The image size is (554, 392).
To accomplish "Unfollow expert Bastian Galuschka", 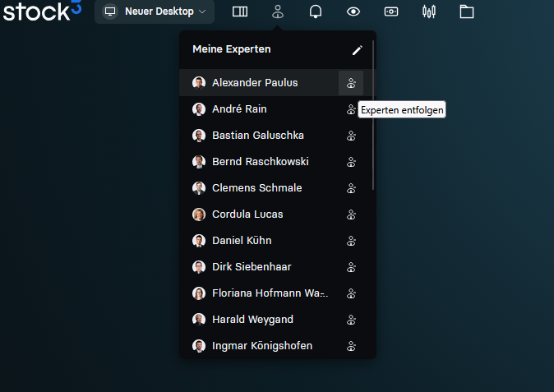I will coord(351,136).
